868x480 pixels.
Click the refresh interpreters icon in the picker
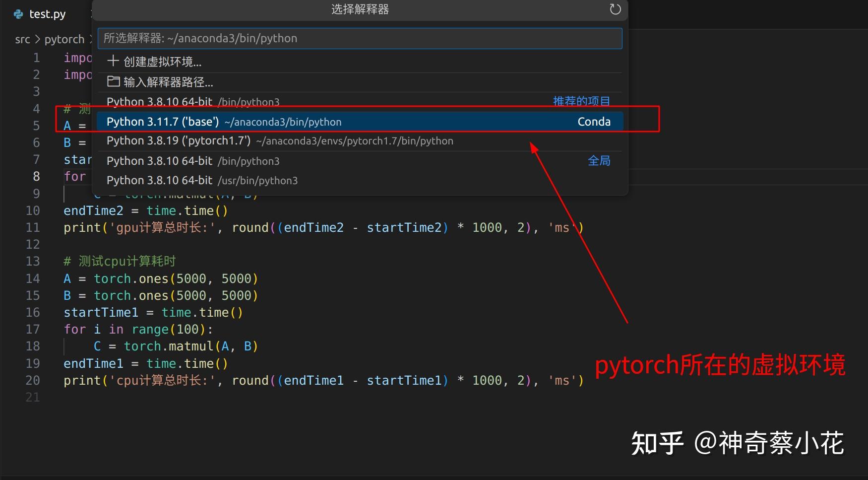tap(615, 9)
